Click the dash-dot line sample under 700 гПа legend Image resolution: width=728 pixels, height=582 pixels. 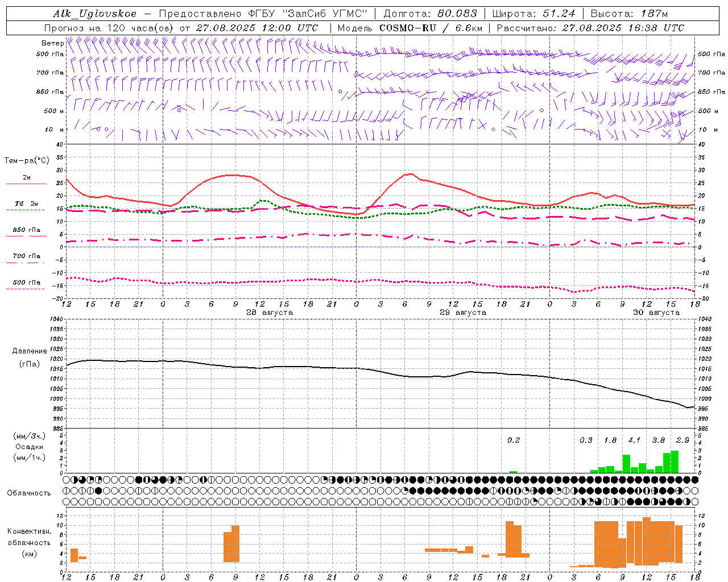25,263
